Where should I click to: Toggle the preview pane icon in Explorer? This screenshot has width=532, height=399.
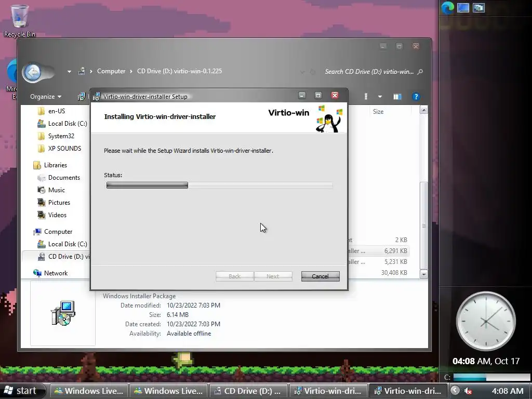[x=397, y=97]
